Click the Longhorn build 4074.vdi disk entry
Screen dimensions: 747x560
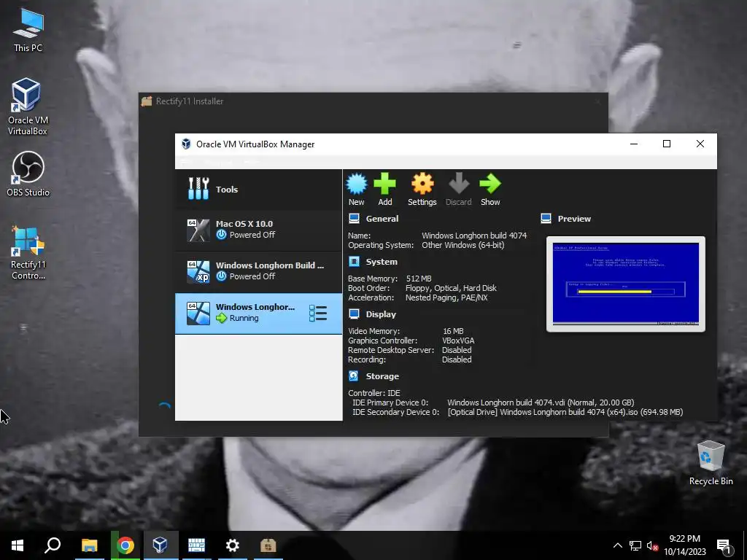541,402
